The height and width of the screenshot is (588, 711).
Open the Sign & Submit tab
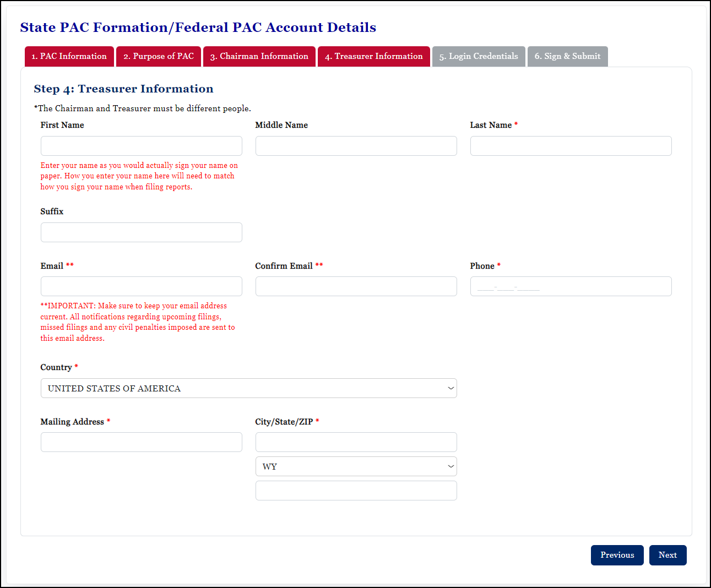click(x=567, y=56)
